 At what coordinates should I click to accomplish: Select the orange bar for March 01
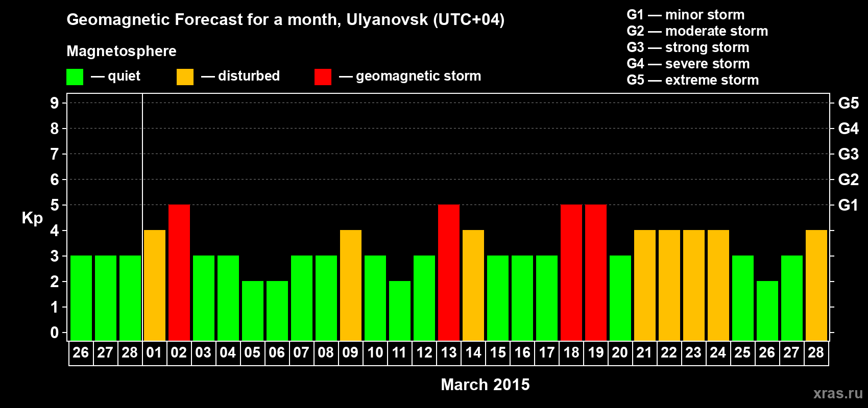click(x=155, y=286)
